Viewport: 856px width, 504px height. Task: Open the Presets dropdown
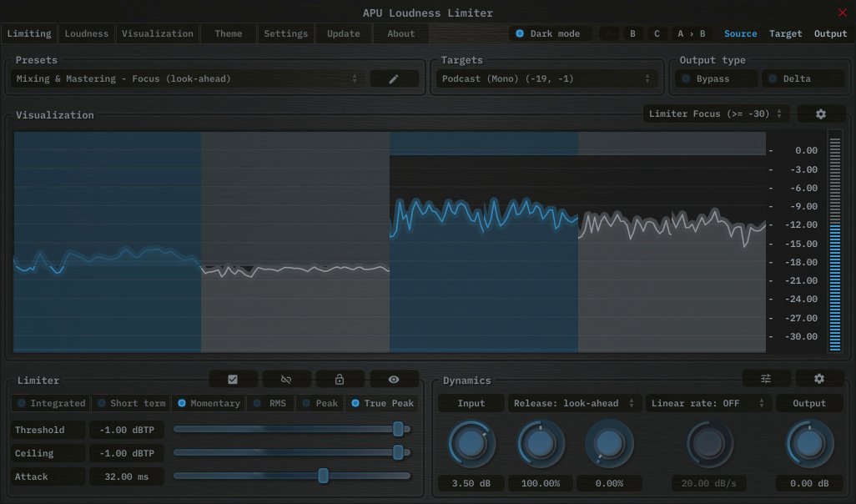point(184,78)
